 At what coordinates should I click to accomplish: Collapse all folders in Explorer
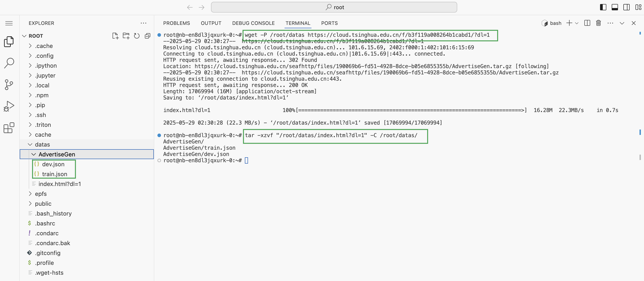148,36
